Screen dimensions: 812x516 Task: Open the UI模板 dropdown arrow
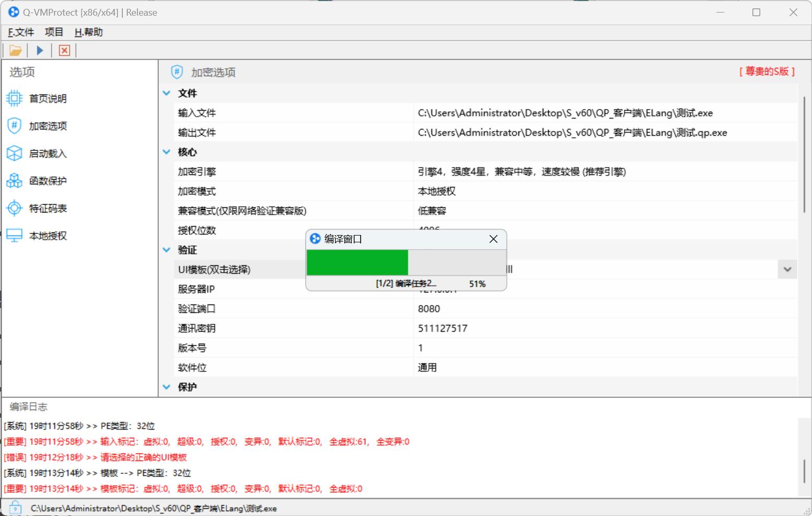tap(787, 269)
